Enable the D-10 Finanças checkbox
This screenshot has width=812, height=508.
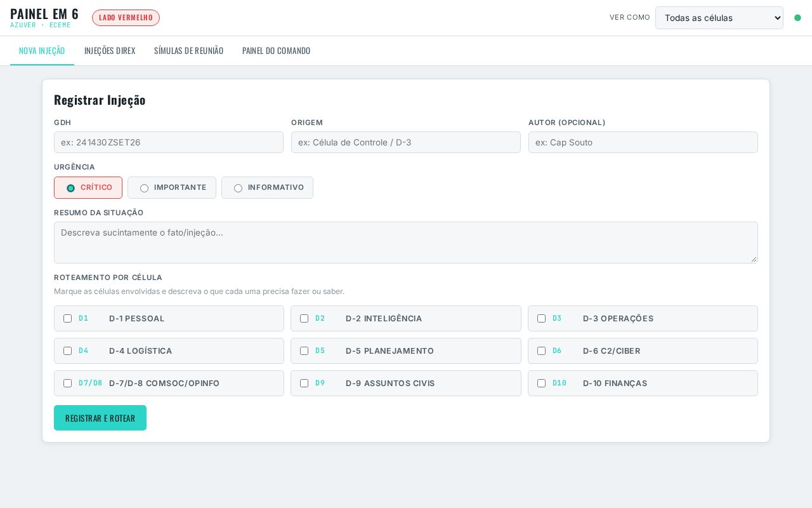pos(541,384)
